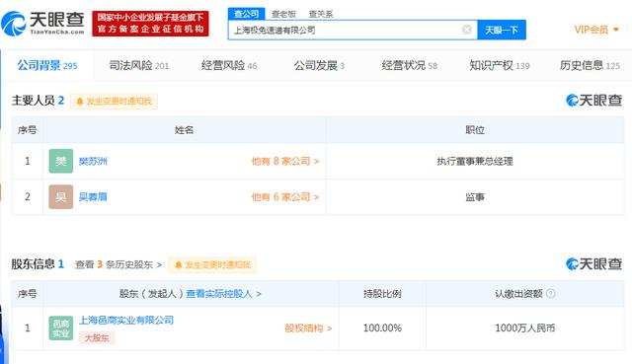Click the 大股东 tag
Viewport: 632px width, 364px height.
click(x=97, y=337)
